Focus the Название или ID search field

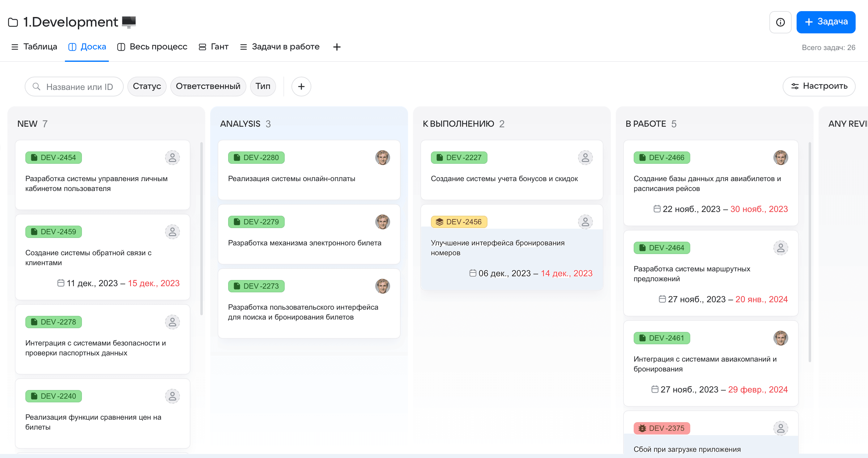click(x=74, y=87)
